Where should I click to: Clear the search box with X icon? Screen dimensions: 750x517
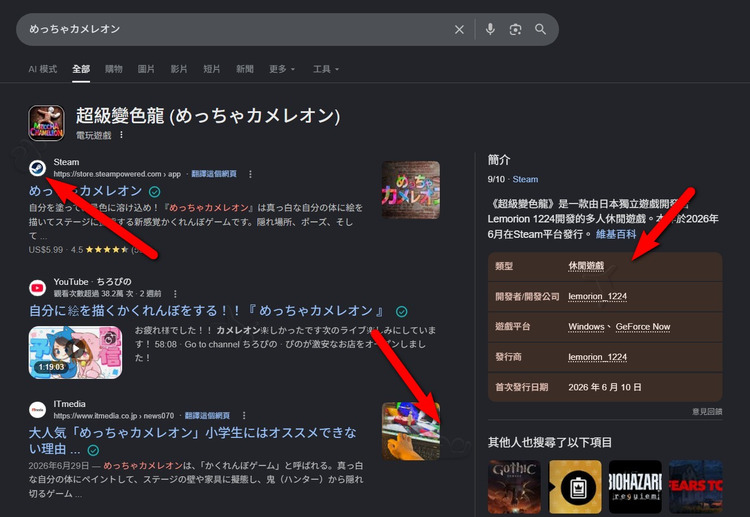(x=459, y=30)
